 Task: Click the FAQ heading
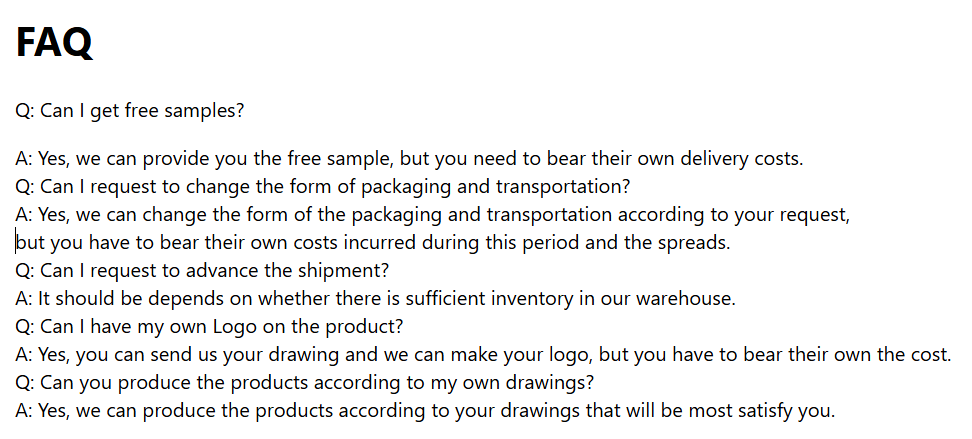(x=54, y=42)
